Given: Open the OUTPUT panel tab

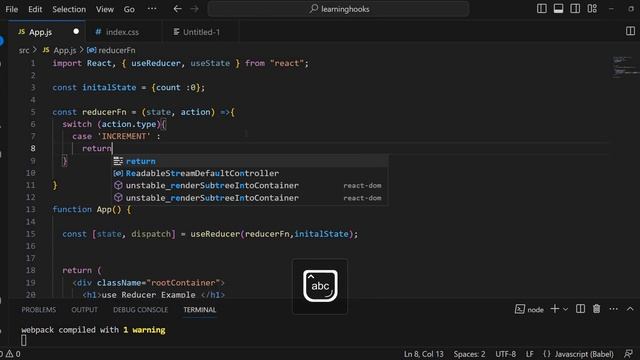Looking at the screenshot, I should pos(84,310).
